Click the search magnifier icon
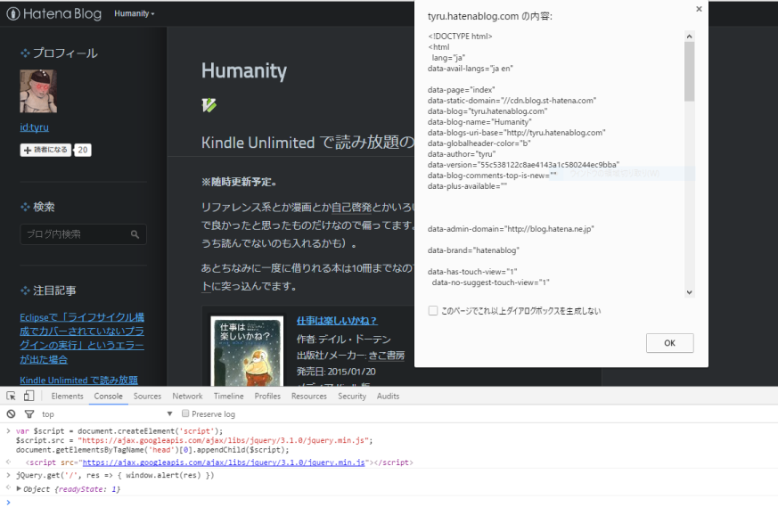Image resolution: width=778 pixels, height=532 pixels. (135, 234)
